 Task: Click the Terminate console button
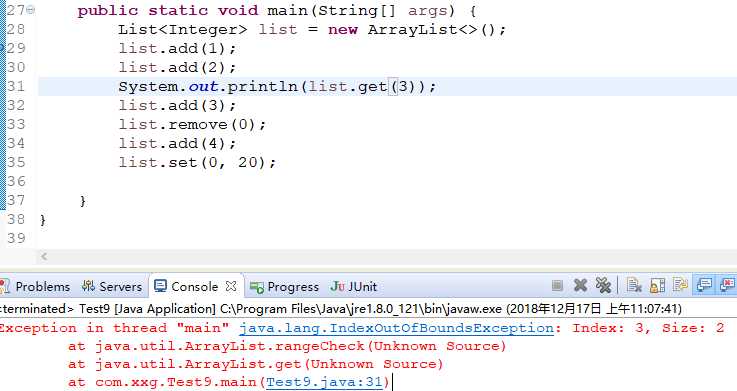[x=557, y=285]
